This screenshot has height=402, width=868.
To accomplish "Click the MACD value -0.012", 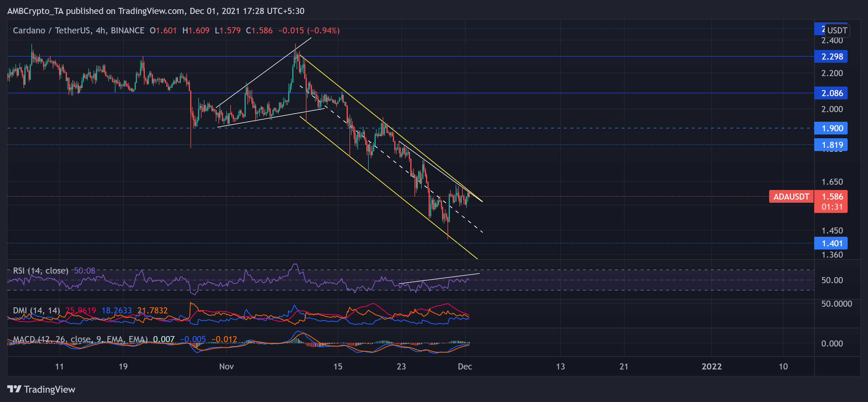I will point(224,339).
